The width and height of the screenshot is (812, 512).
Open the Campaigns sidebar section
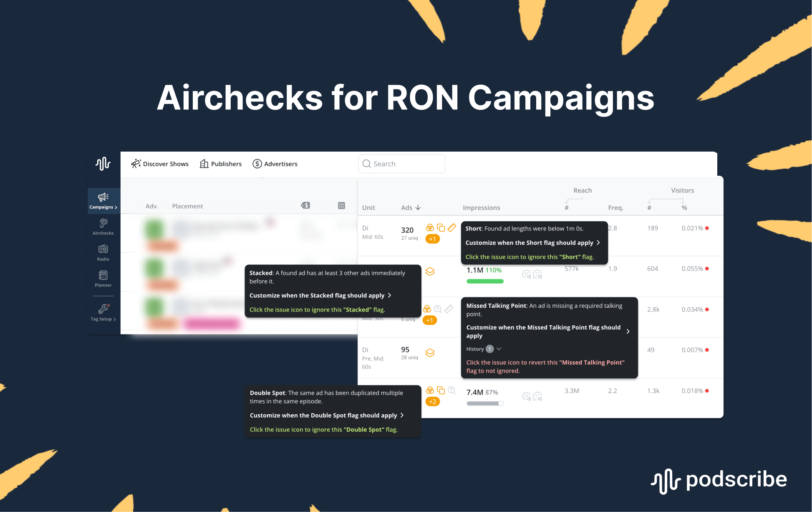pos(103,201)
